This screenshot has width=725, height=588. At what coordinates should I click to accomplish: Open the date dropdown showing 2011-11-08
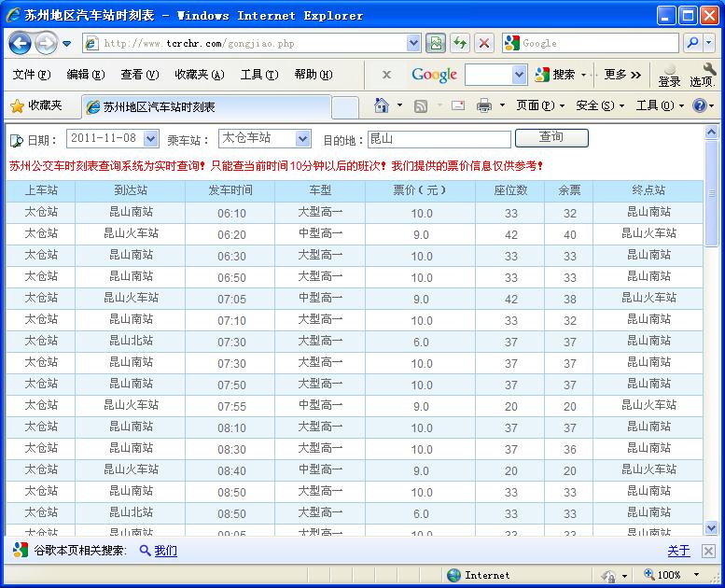(152, 139)
